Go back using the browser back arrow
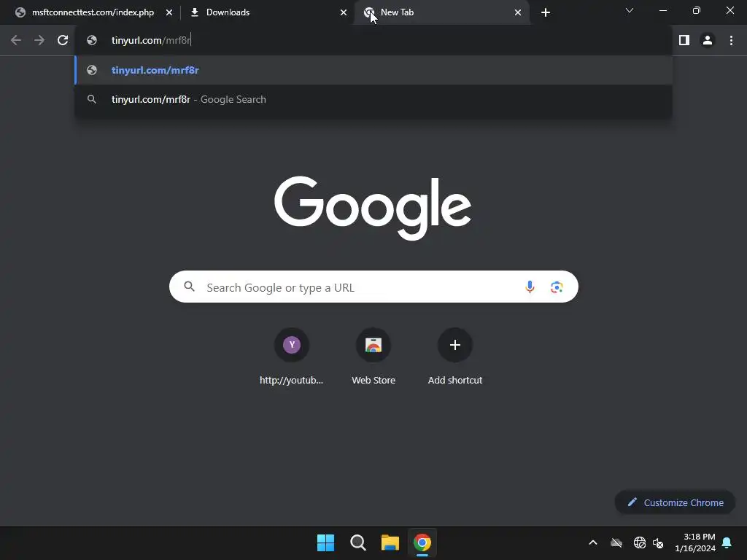 click(x=16, y=41)
